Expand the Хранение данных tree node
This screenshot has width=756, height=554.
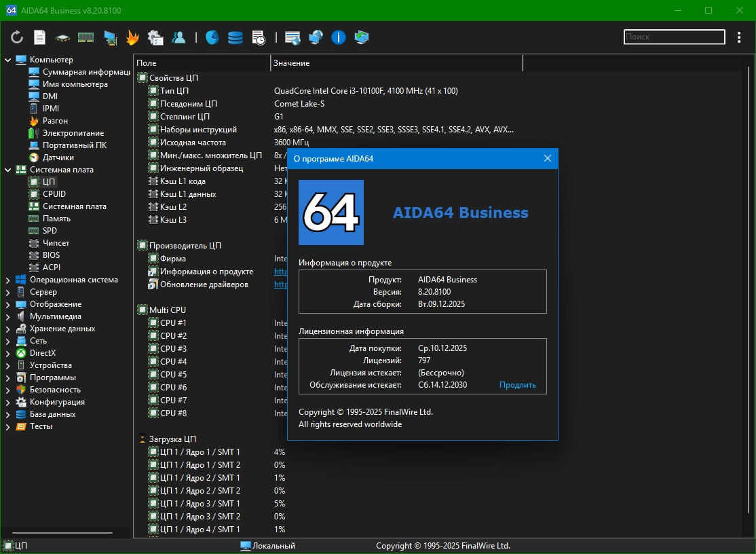8,329
